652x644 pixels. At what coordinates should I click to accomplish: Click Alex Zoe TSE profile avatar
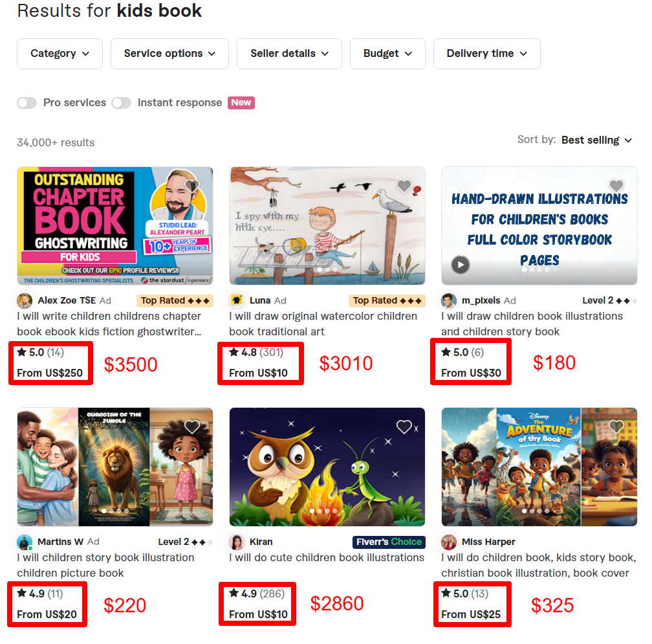point(25,300)
